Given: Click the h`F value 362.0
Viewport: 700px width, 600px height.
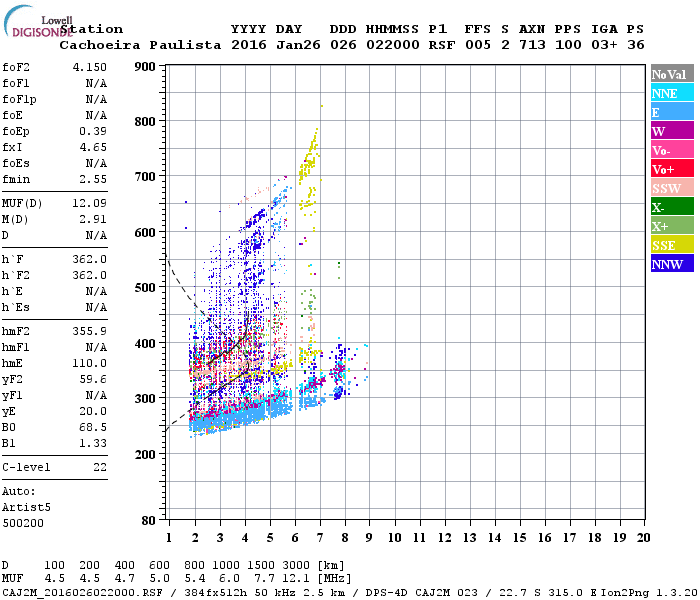Looking at the screenshot, I should click(90, 259).
